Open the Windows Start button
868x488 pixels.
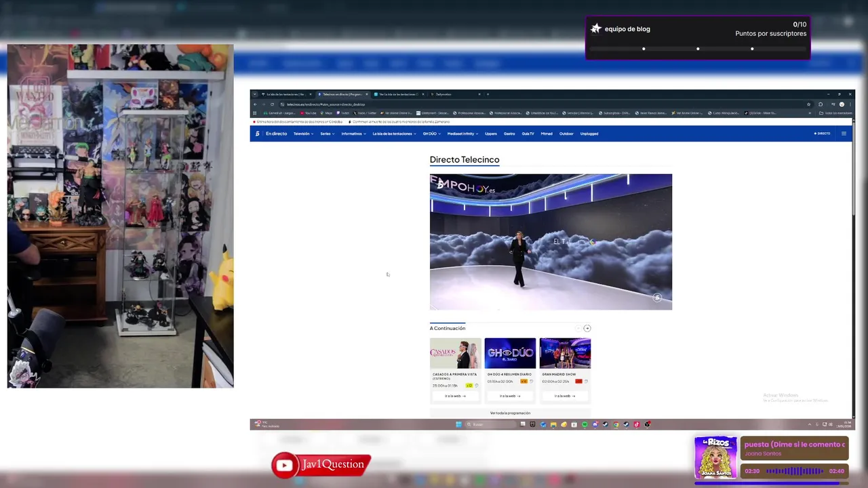pyautogui.click(x=458, y=424)
